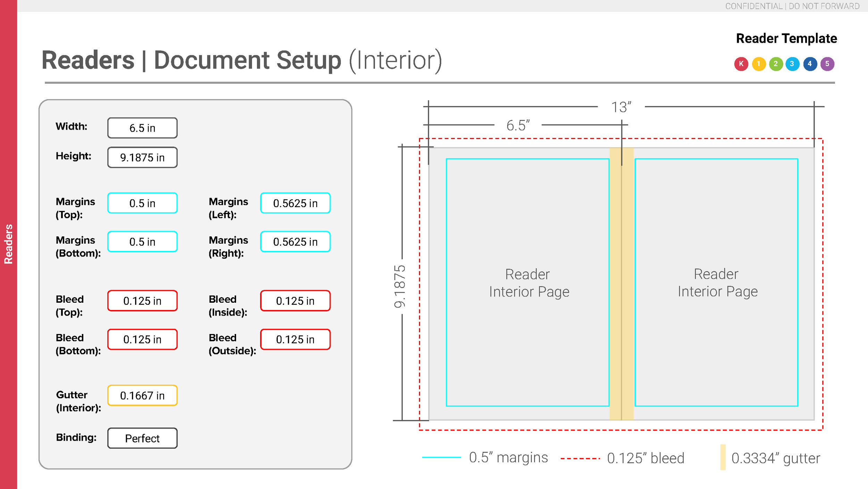Click the Reader Template heading
This screenshot has width=868, height=489.
pyautogui.click(x=786, y=39)
